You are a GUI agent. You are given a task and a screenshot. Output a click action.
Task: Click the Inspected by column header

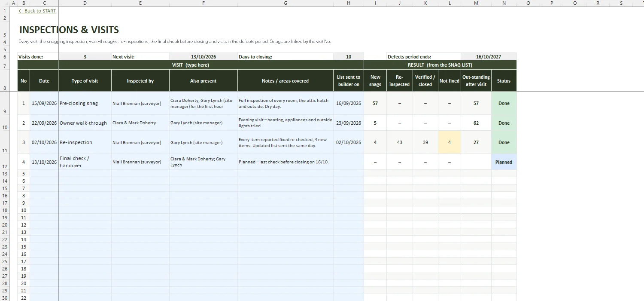[140, 80]
